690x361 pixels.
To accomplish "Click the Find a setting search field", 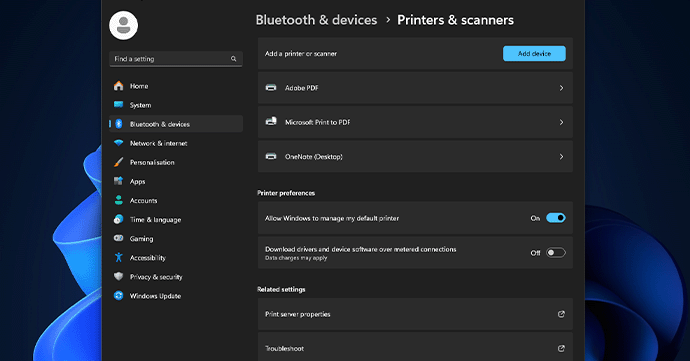I will (176, 59).
